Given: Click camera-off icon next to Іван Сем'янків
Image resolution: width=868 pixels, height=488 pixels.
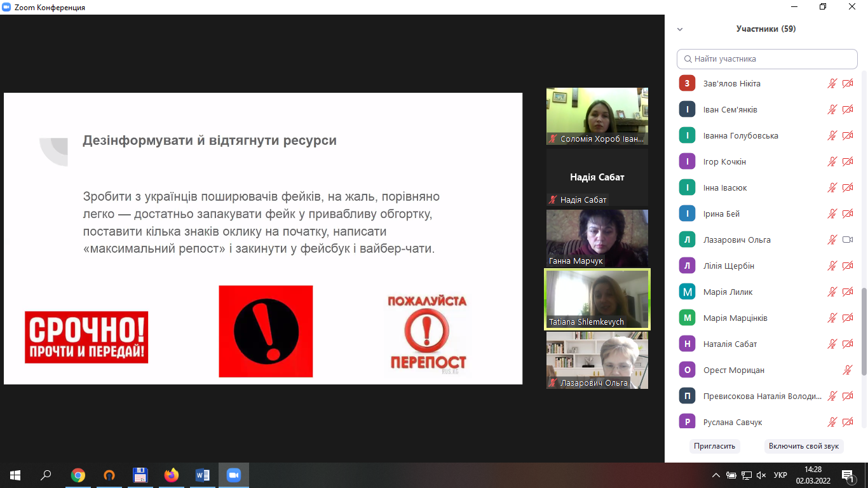Looking at the screenshot, I should coord(847,109).
